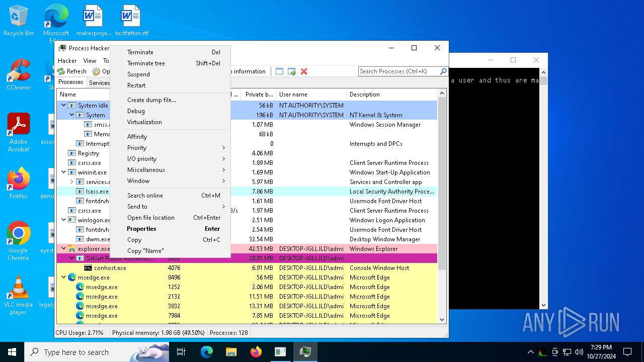Click the find window and thread icon
Image resolution: width=644 pixels, height=362 pixels.
[292, 71]
